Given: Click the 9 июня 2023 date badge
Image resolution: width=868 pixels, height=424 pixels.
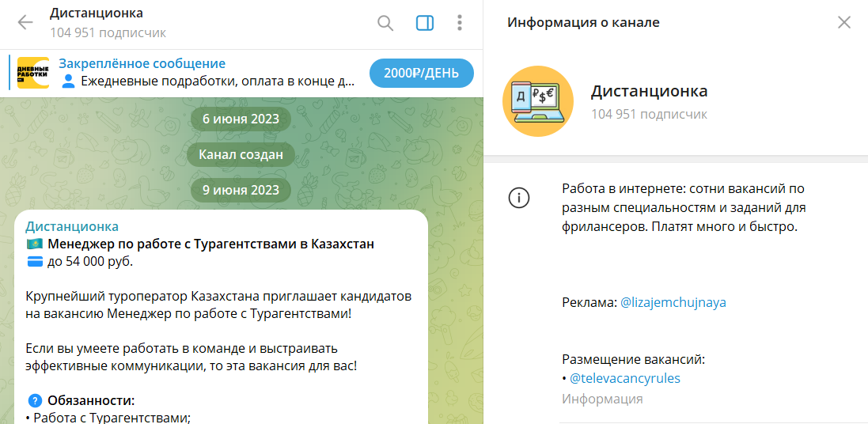Looking at the screenshot, I should tap(241, 190).
